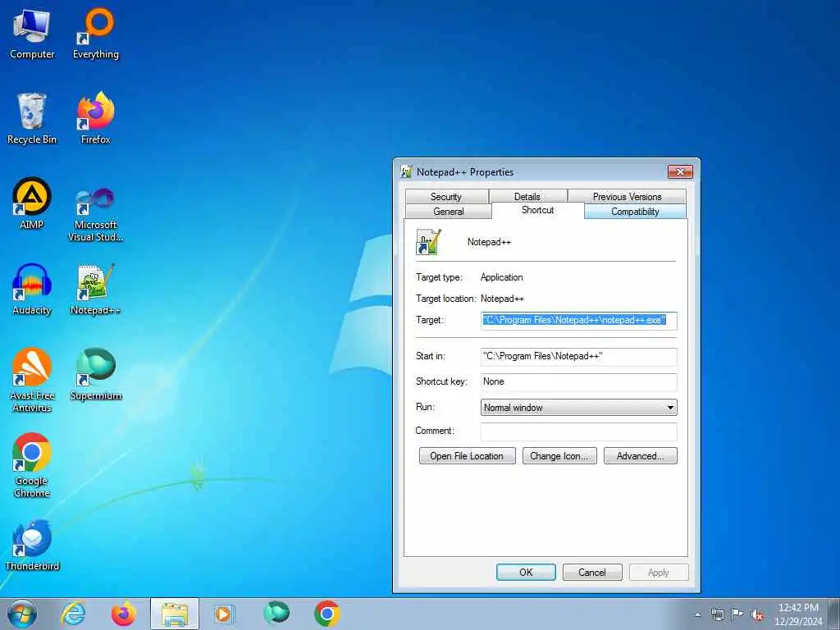Launch Supermium from the taskbar
This screenshot has height=630, width=840.
(276, 614)
